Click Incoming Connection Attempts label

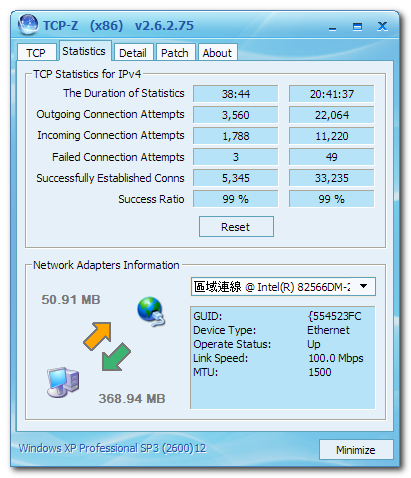point(111,135)
